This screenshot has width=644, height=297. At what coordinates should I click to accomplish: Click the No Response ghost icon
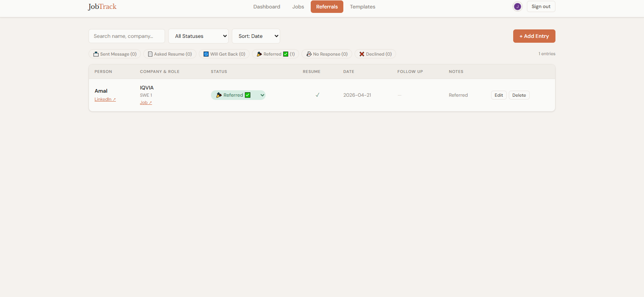click(x=309, y=54)
